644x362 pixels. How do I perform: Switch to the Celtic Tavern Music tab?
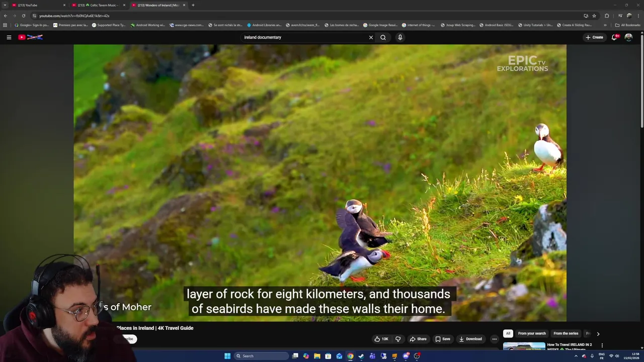click(96, 5)
